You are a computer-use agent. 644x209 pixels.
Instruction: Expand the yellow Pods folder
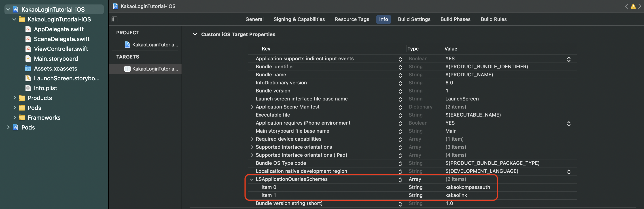pos(15,108)
